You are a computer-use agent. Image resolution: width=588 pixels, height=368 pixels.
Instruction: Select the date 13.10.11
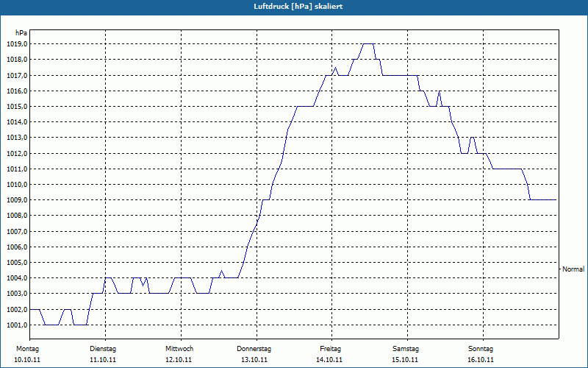click(254, 360)
